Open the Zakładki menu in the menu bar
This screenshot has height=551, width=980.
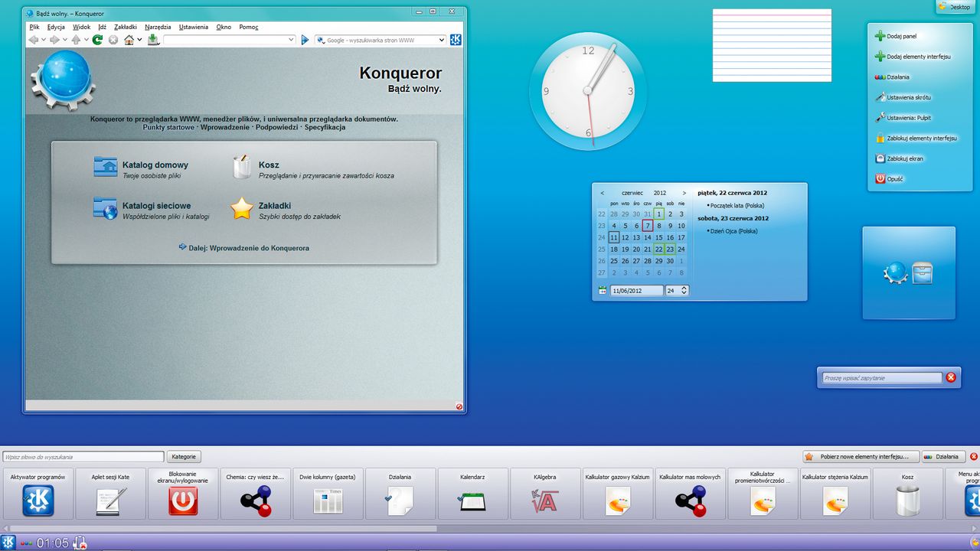click(126, 27)
